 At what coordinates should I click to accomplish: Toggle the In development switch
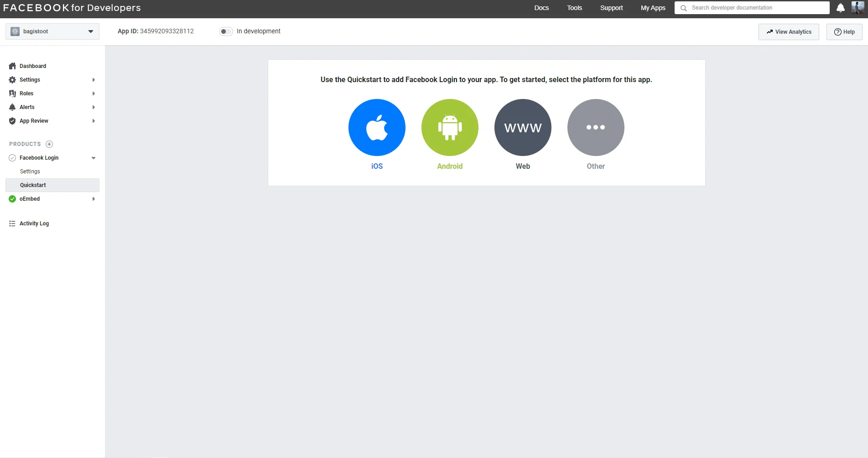click(x=226, y=31)
